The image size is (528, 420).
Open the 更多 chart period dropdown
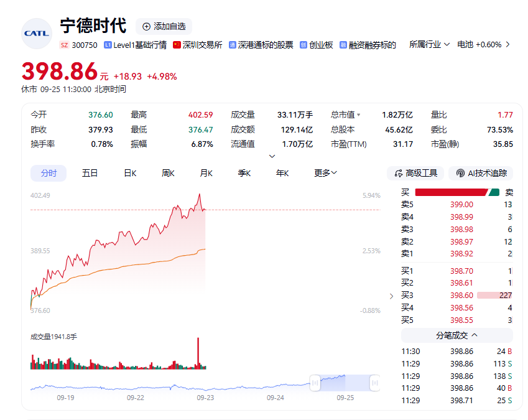[325, 173]
